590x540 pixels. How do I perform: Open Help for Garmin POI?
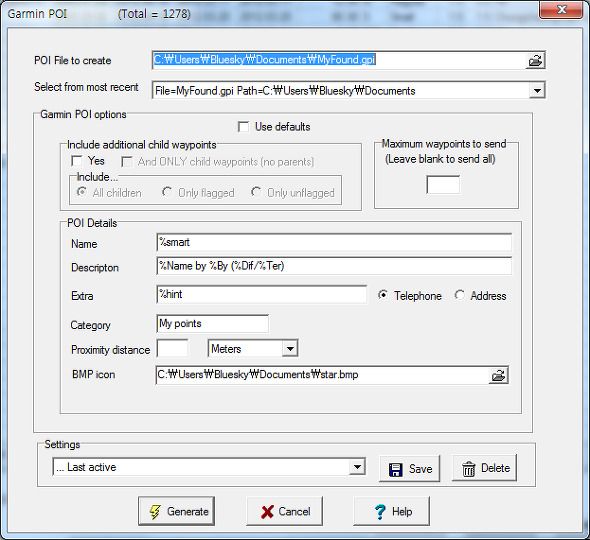pyautogui.click(x=391, y=511)
